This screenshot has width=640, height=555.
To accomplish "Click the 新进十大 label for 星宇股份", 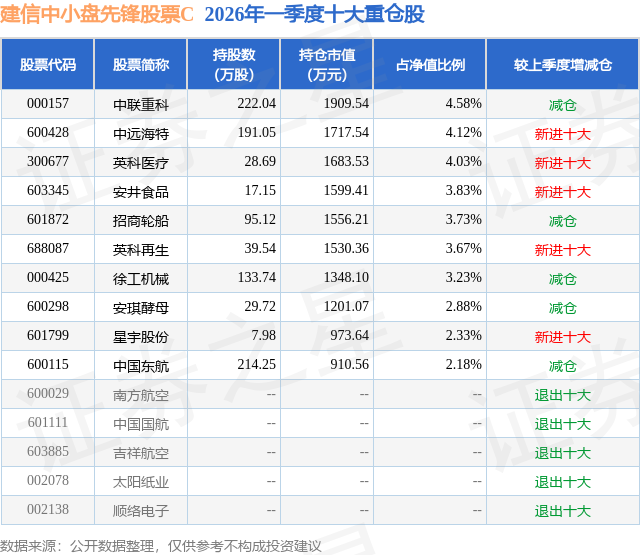I will point(562,337).
